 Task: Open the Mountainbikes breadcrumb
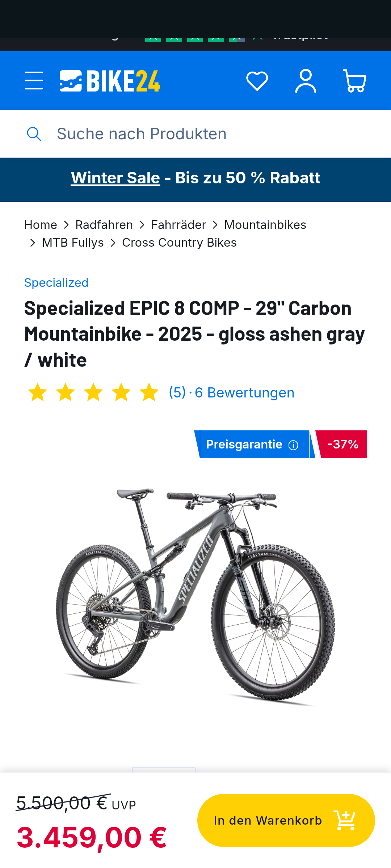pos(265,225)
